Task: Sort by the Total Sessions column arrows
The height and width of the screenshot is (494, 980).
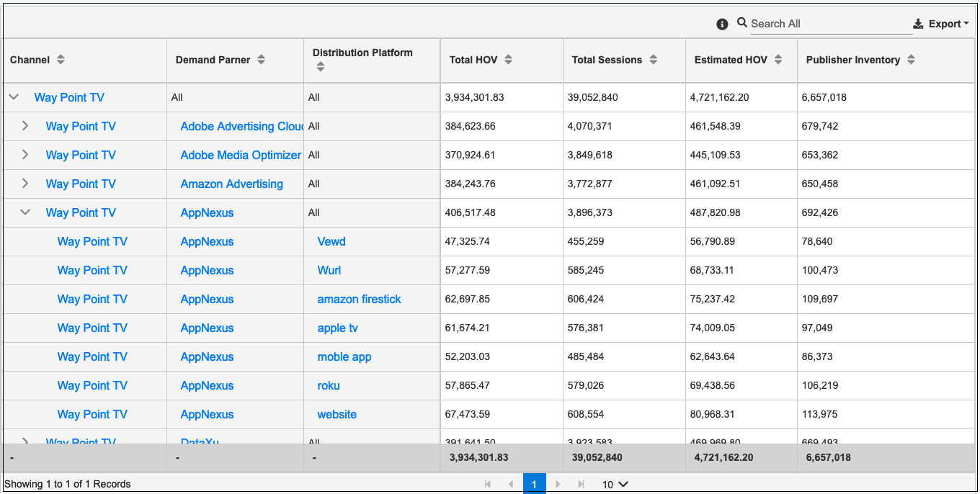Action: 653,60
